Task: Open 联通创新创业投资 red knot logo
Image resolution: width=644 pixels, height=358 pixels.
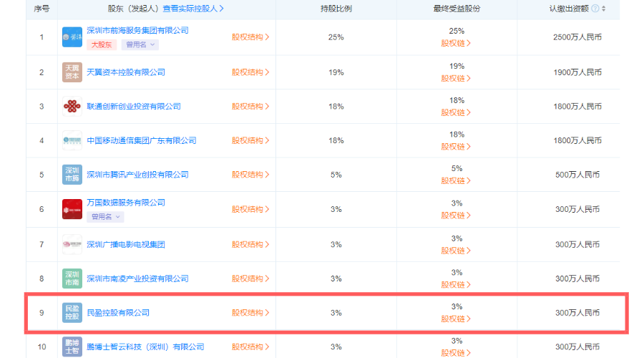Action: click(x=72, y=107)
